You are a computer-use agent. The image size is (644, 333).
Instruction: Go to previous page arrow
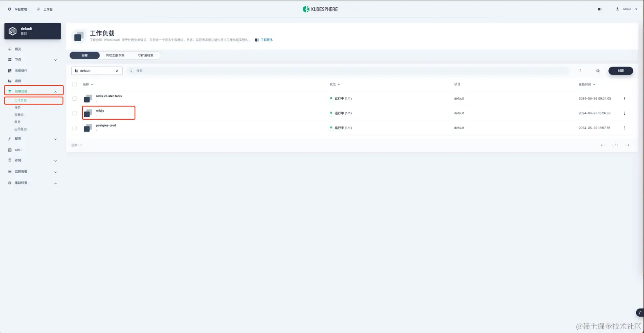click(603, 145)
